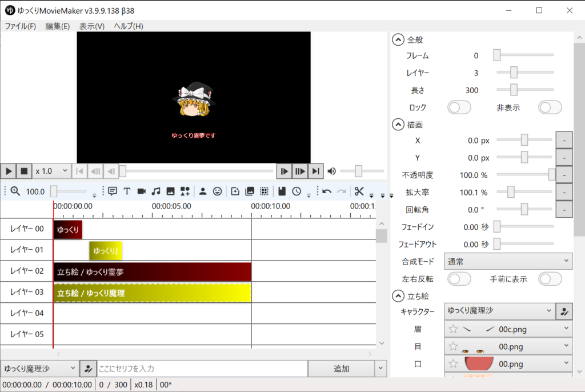The width and height of the screenshot is (585, 392).
Task: Add a voice dialogue item
Action: [113, 191]
